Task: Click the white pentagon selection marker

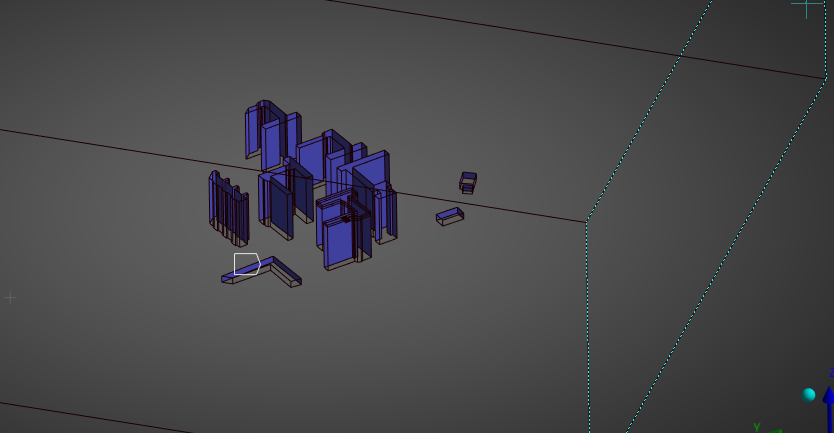Action: pyautogui.click(x=247, y=265)
